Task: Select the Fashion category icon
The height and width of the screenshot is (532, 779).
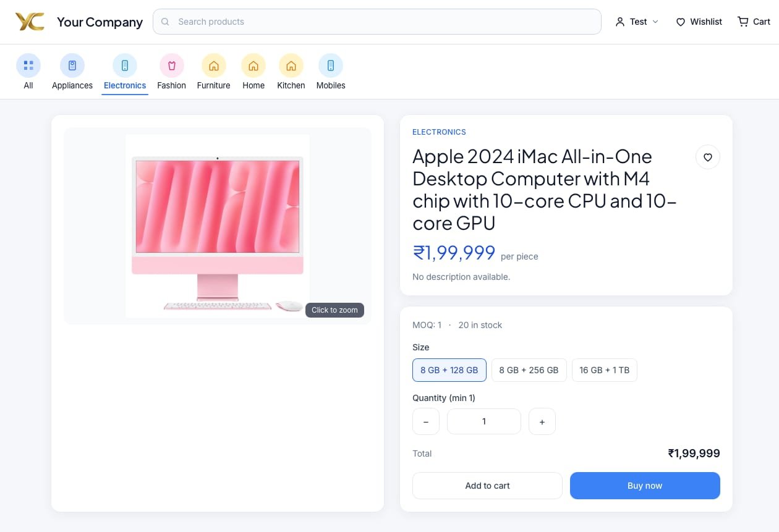Action: [x=172, y=65]
